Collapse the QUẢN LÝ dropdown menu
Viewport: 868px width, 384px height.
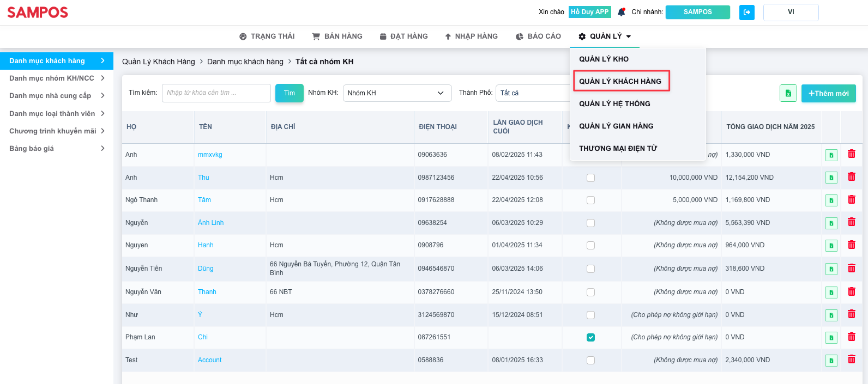(605, 36)
